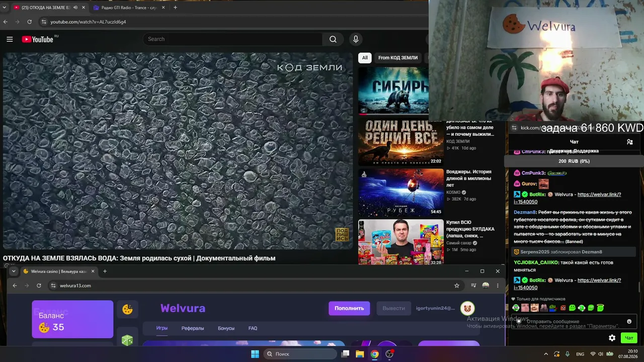644x362 pixels.
Task: Start YouTube voice search with microphone
Action: tap(356, 39)
